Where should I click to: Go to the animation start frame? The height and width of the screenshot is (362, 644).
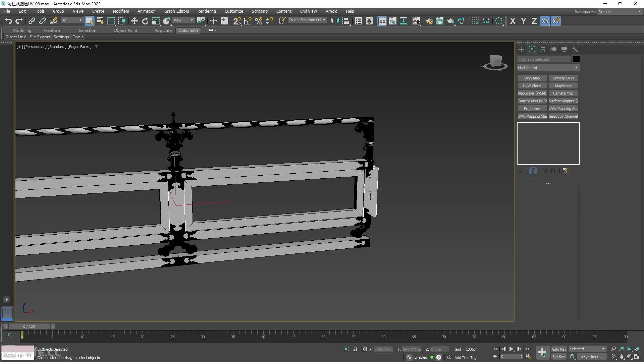(x=495, y=349)
